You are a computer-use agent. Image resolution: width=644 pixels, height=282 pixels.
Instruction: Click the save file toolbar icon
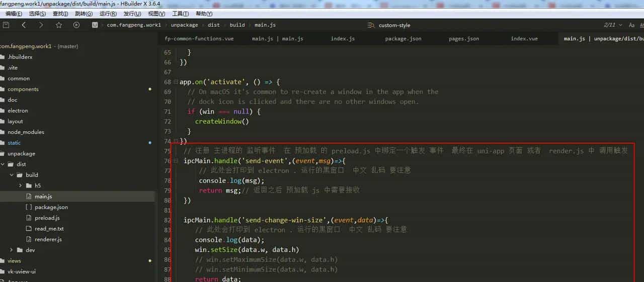tap(6, 25)
